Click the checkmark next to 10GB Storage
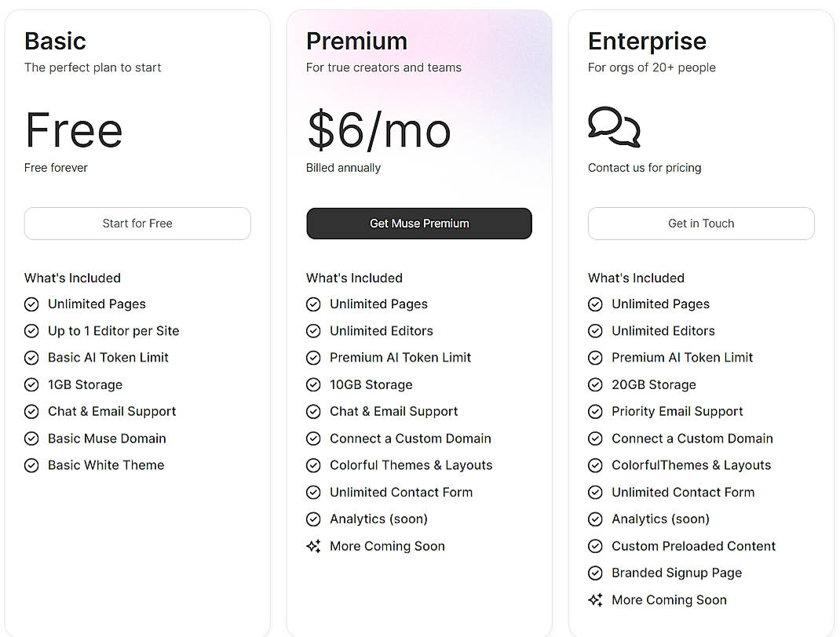Screen dimensions: 840x637 (x=313, y=384)
